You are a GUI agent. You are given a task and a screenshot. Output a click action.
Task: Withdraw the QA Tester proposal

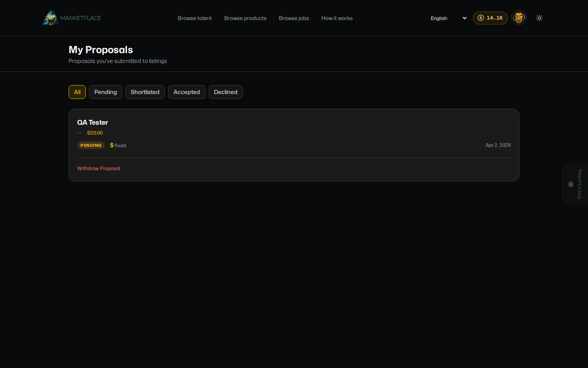98,168
